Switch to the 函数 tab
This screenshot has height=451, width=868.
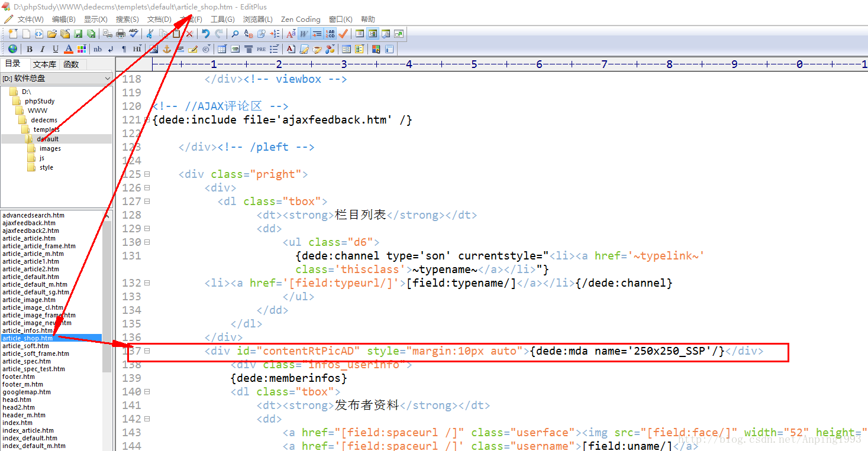coord(72,64)
